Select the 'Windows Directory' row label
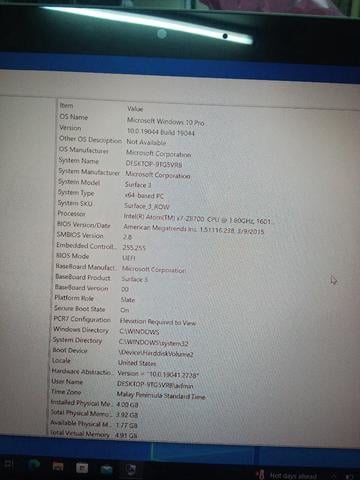 81,330
